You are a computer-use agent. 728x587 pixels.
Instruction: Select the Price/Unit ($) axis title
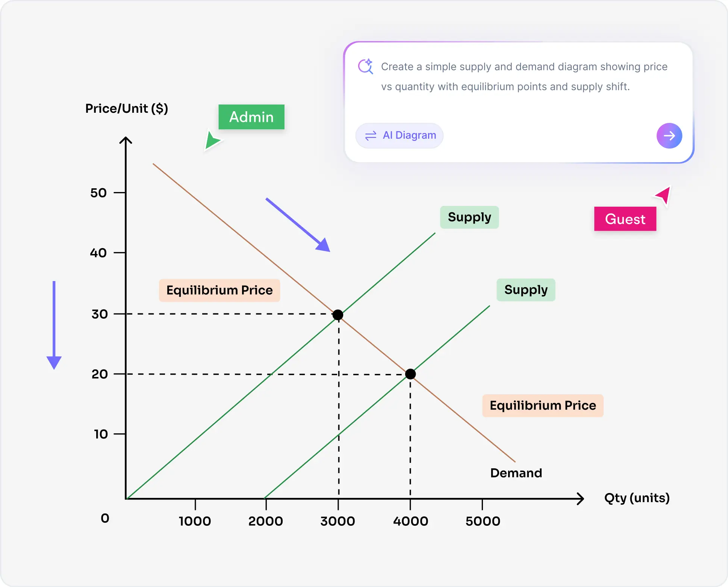(127, 109)
